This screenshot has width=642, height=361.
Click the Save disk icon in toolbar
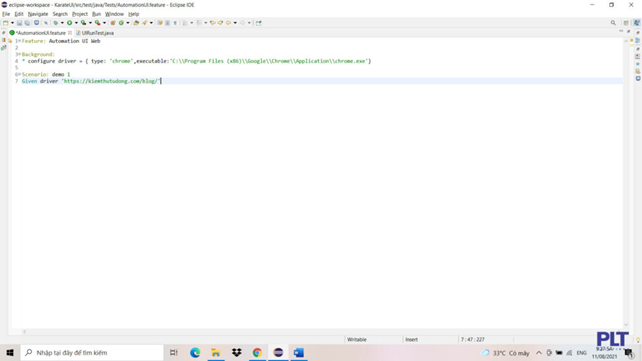click(19, 23)
